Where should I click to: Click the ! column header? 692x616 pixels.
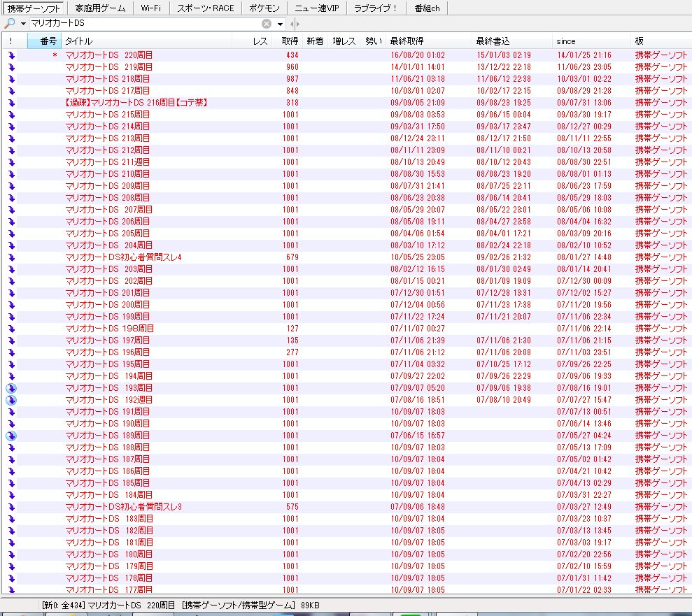(10, 41)
